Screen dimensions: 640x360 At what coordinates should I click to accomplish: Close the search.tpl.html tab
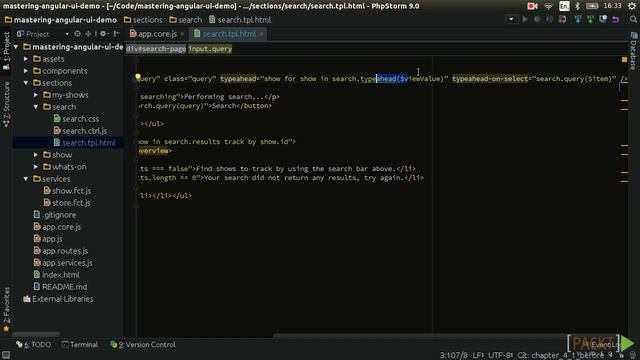tap(261, 34)
